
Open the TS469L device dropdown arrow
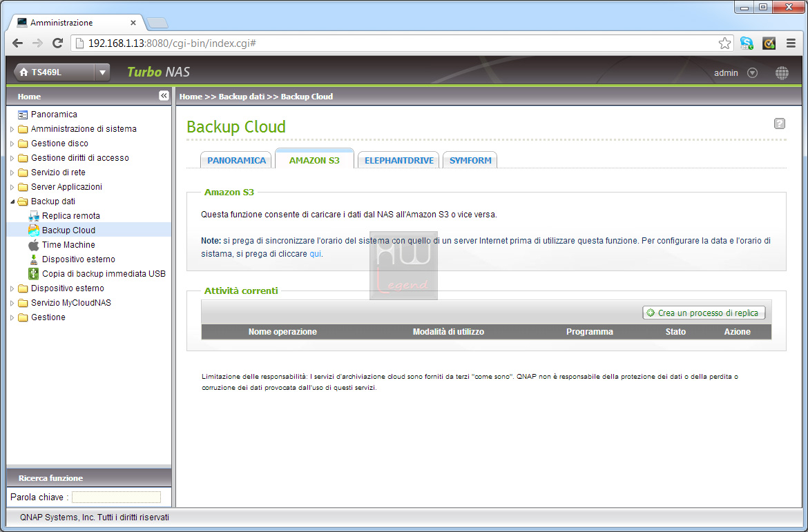[102, 72]
